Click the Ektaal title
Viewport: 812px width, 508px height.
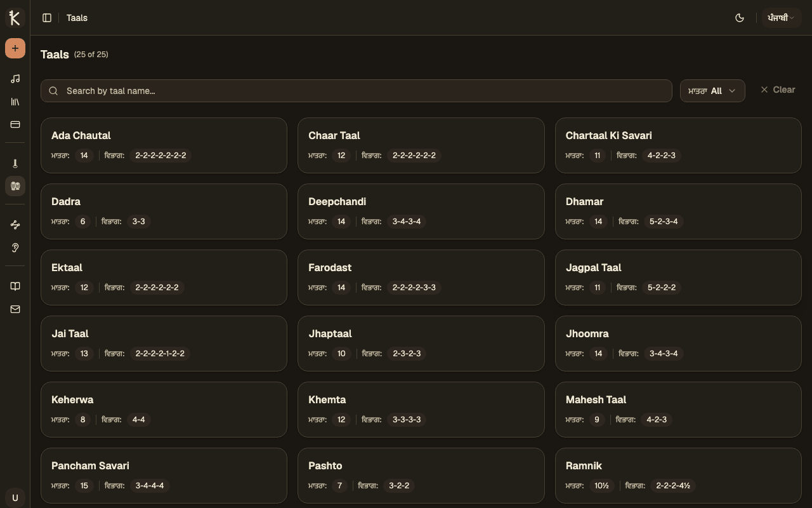[x=67, y=267]
